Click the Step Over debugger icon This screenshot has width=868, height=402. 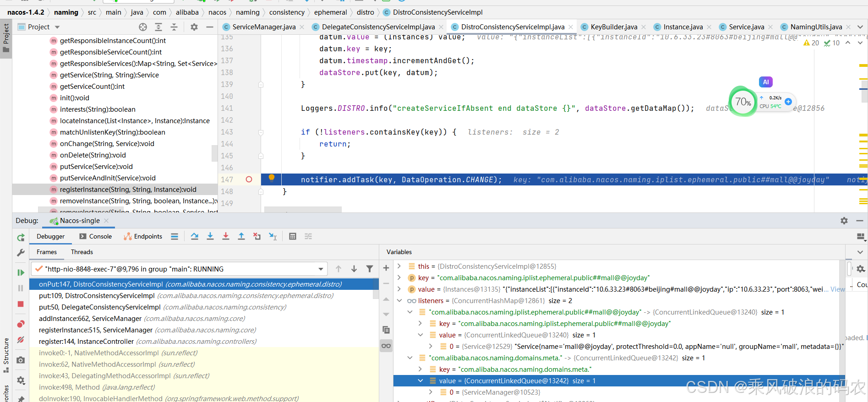pos(195,236)
